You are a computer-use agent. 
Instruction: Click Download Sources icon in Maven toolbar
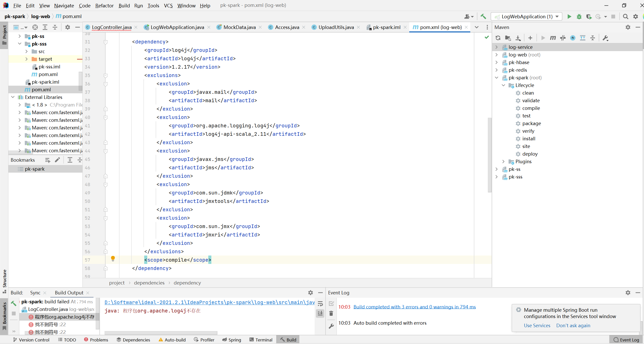coord(518,38)
